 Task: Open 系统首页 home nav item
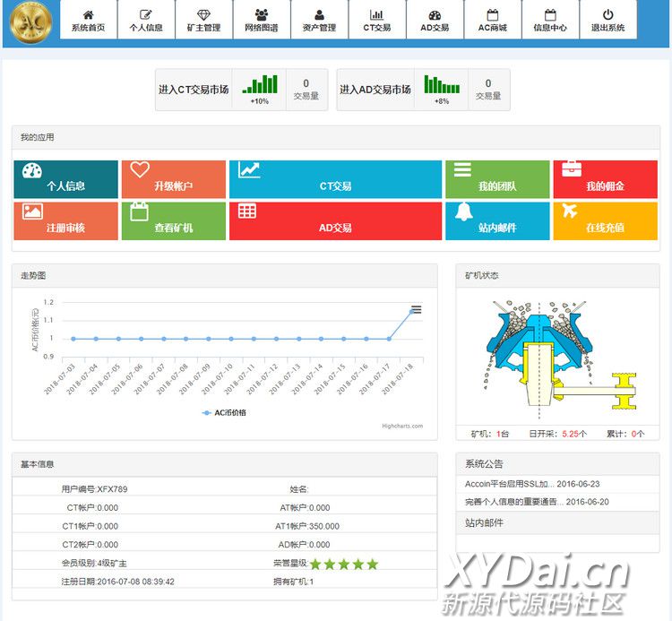[88, 20]
